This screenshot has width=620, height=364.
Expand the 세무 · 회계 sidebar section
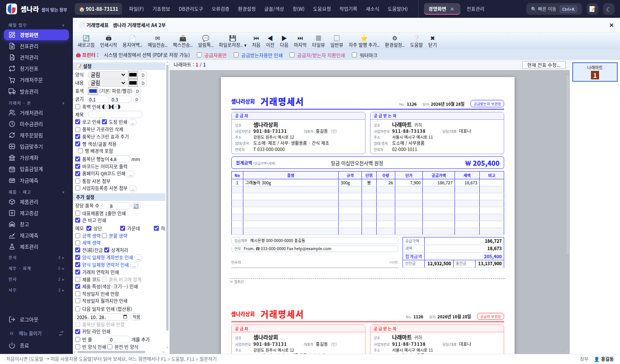click(36, 268)
